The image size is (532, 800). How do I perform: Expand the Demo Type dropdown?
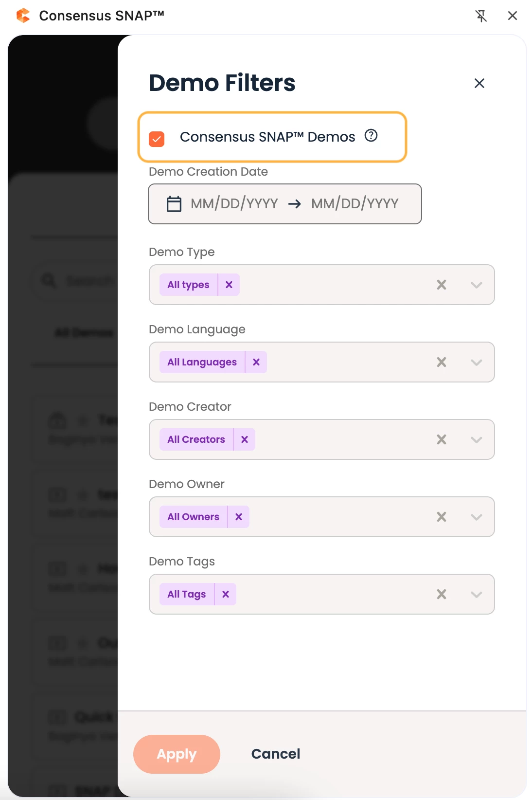coord(477,285)
